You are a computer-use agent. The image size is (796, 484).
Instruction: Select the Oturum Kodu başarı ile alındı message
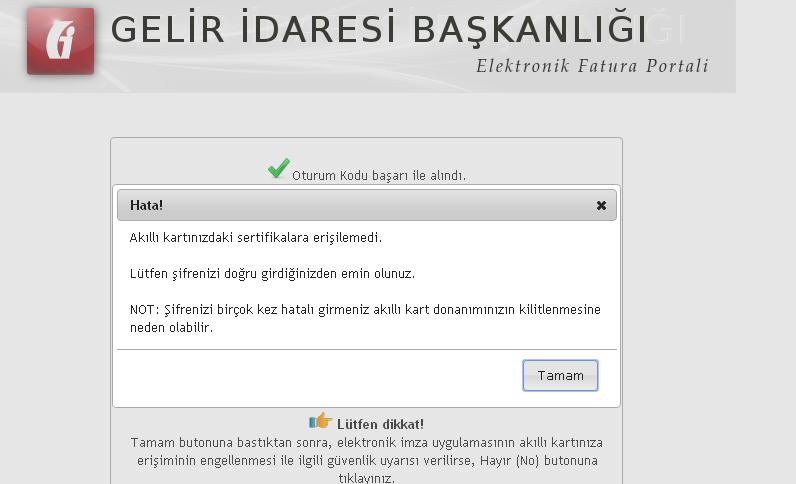tap(378, 176)
